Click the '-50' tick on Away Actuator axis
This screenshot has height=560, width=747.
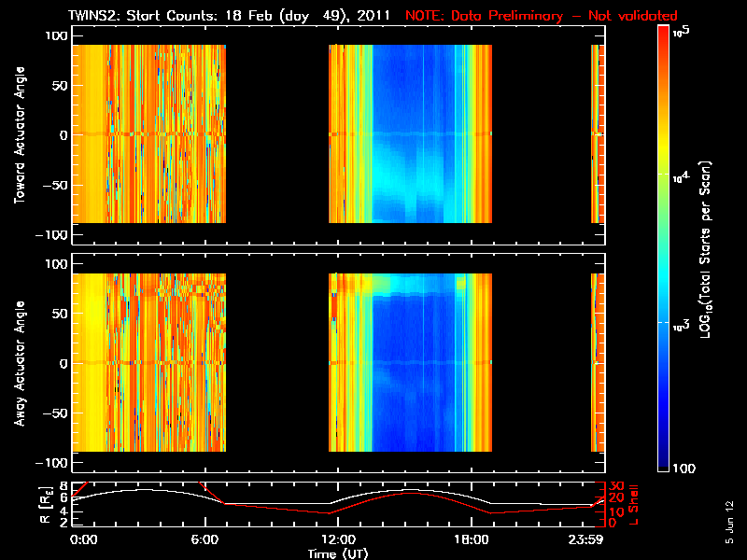tap(55, 413)
